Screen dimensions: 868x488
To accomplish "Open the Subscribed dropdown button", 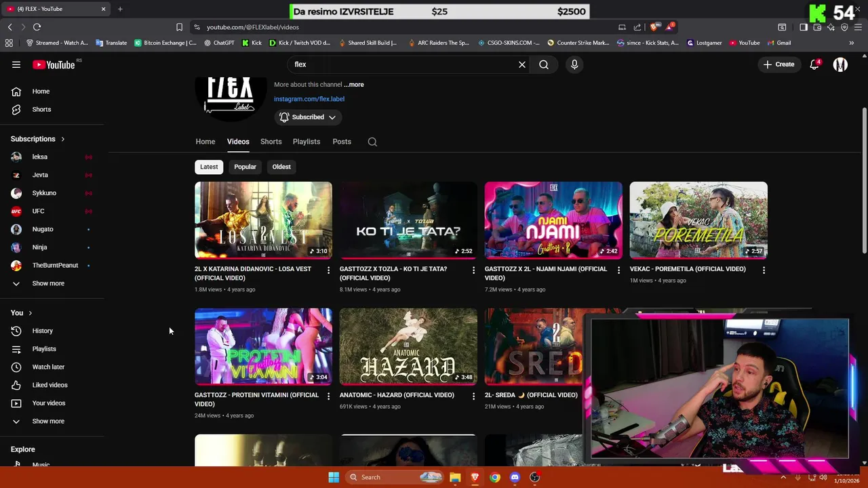I will click(308, 117).
